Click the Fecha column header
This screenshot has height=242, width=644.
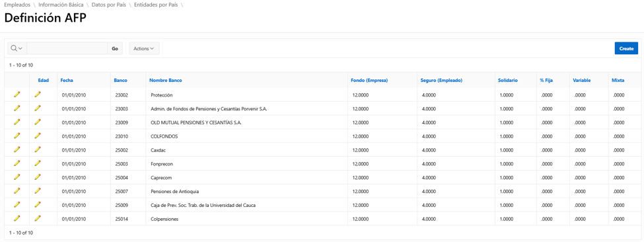point(67,81)
